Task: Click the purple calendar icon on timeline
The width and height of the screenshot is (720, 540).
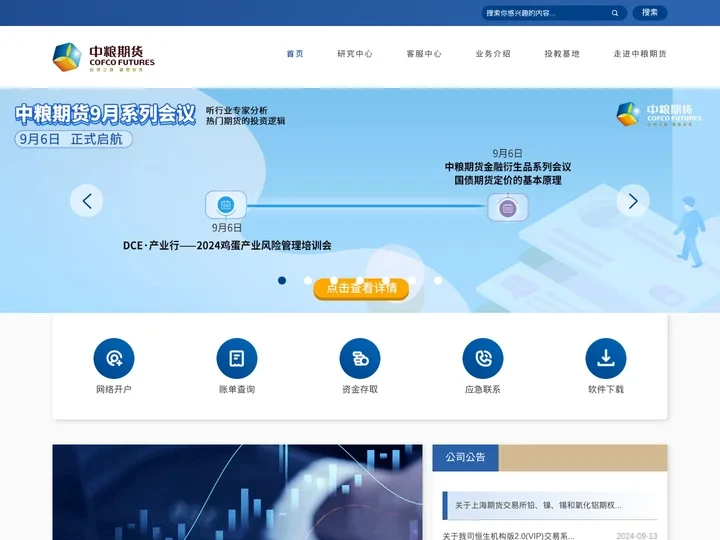Action: tap(508, 208)
